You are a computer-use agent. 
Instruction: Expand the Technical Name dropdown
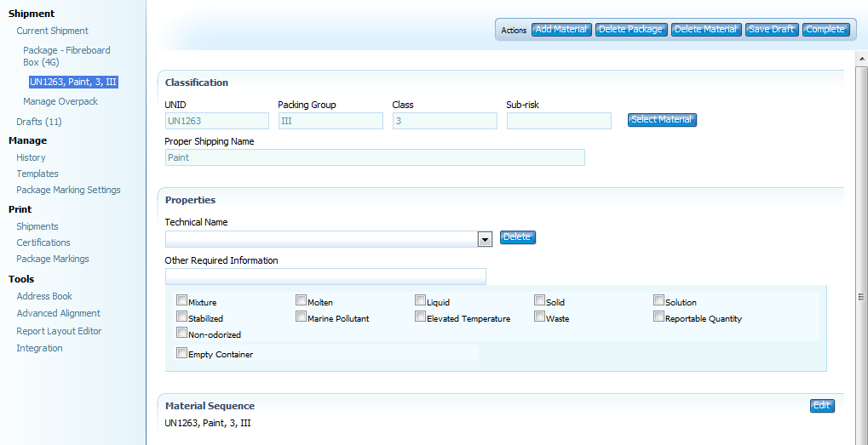(485, 239)
